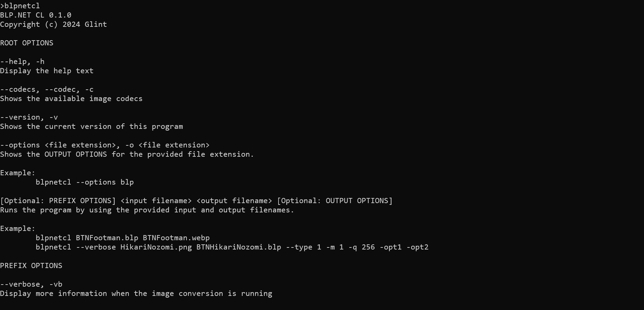Click 'Shows the current version of this program'
This screenshot has height=310, width=644.
click(x=91, y=126)
